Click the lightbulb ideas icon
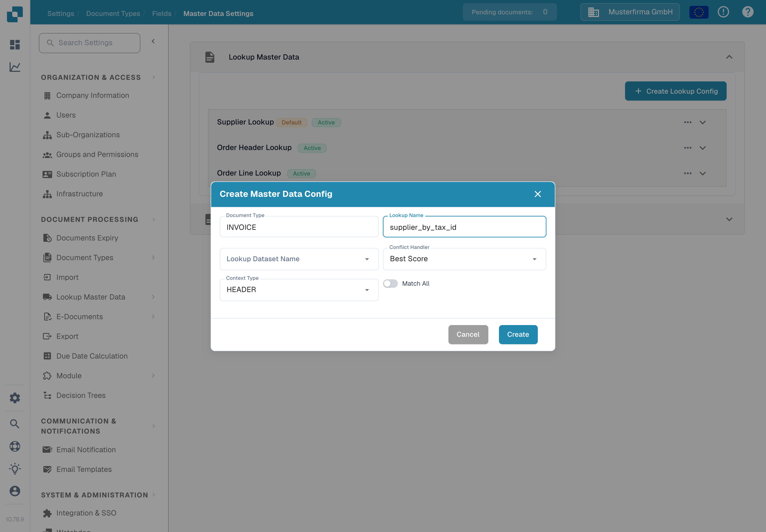Image resolution: width=766 pixels, height=532 pixels. 15,469
